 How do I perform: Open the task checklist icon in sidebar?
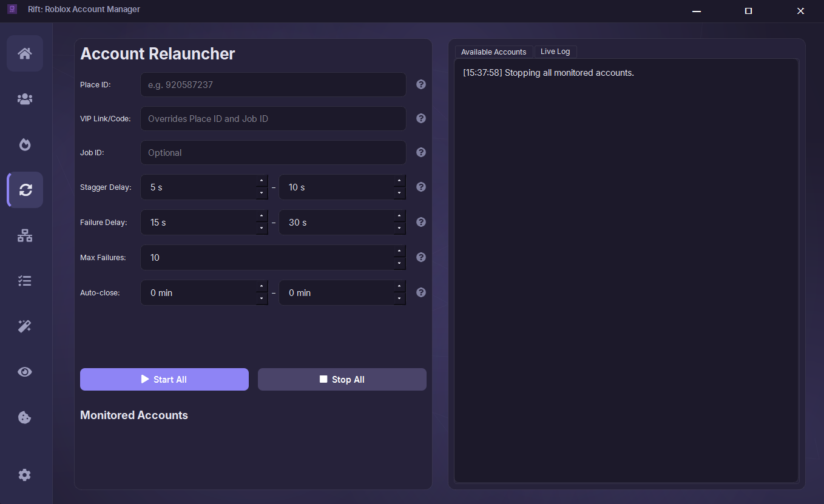(x=25, y=281)
